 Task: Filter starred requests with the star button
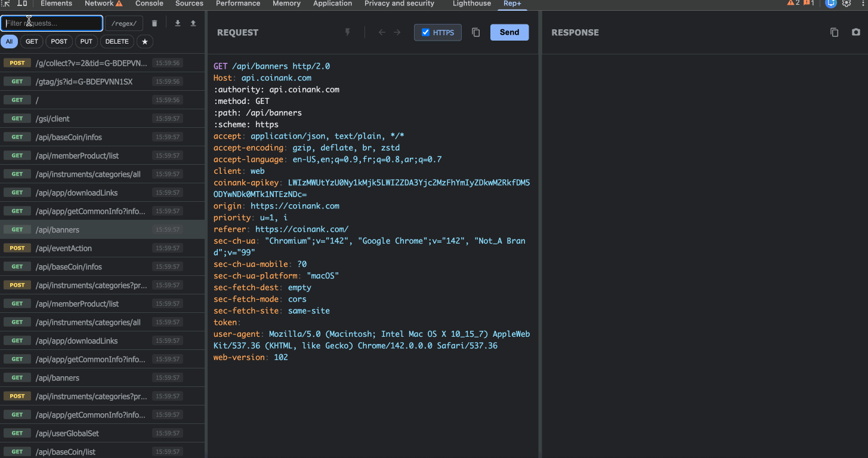(145, 42)
